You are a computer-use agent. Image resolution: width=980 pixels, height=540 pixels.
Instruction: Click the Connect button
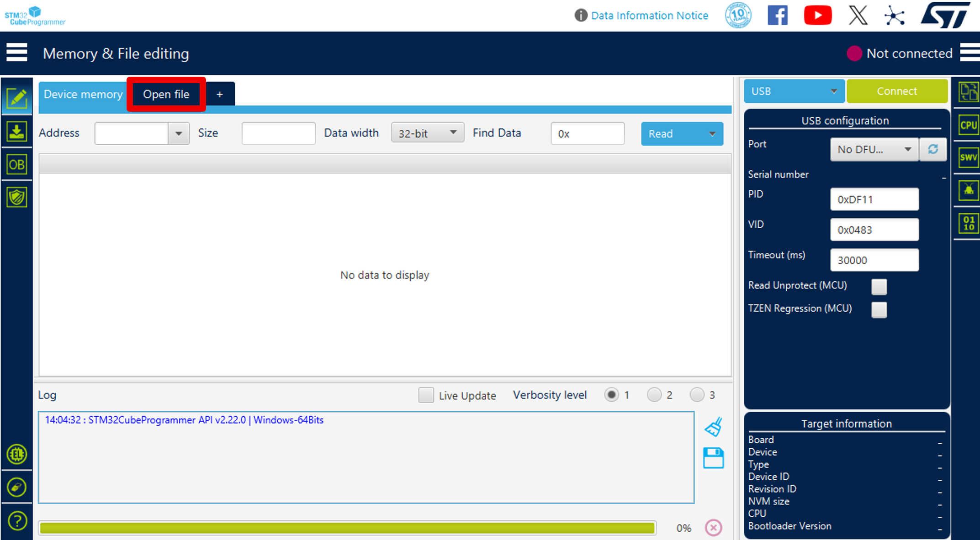coord(897,91)
